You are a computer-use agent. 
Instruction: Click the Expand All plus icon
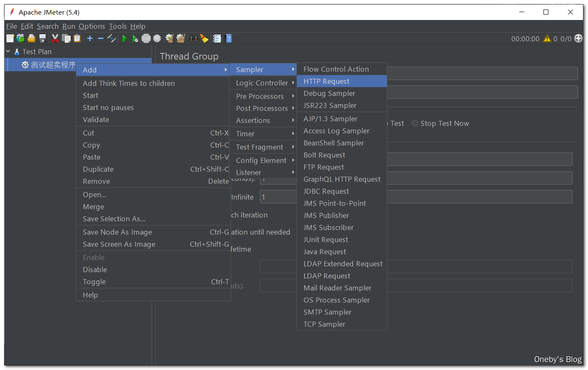pyautogui.click(x=90, y=38)
